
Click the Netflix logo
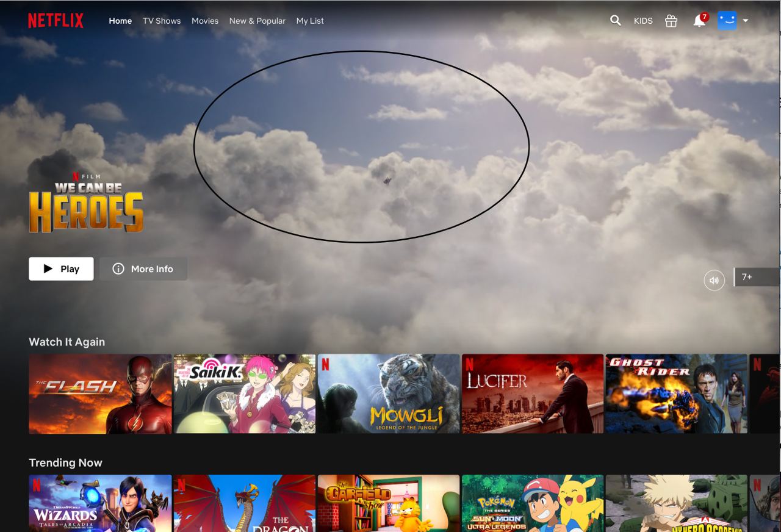point(56,21)
